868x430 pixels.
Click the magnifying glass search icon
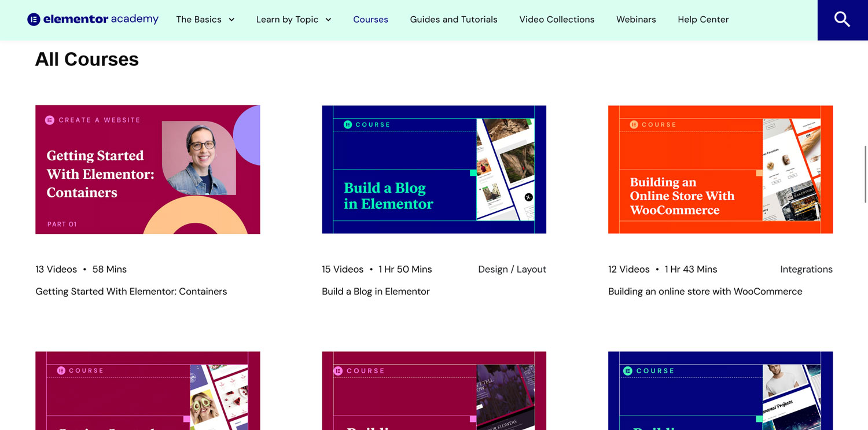point(842,20)
